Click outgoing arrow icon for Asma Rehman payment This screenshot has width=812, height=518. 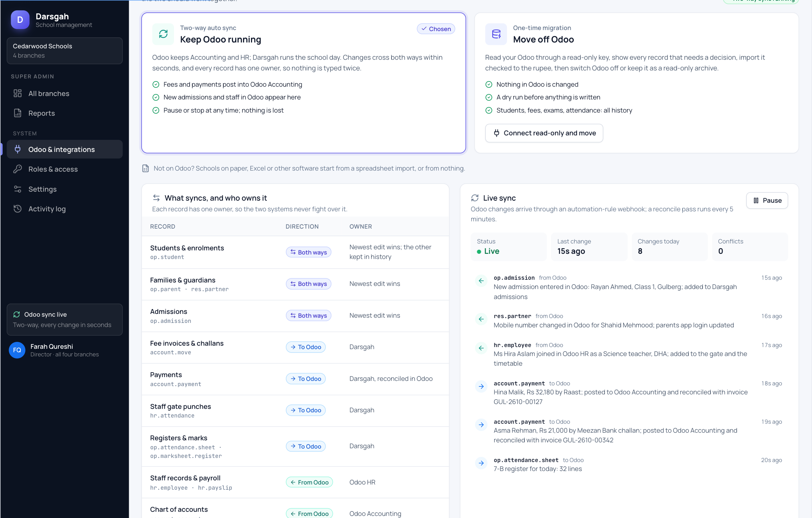(481, 425)
